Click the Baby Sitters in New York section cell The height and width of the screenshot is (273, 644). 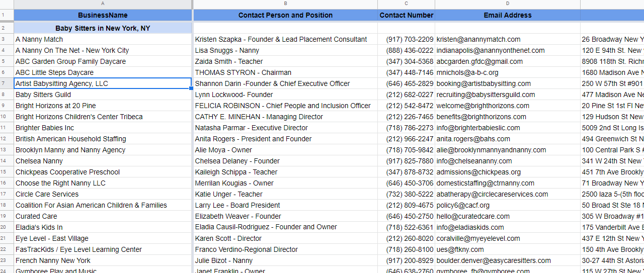[103, 28]
